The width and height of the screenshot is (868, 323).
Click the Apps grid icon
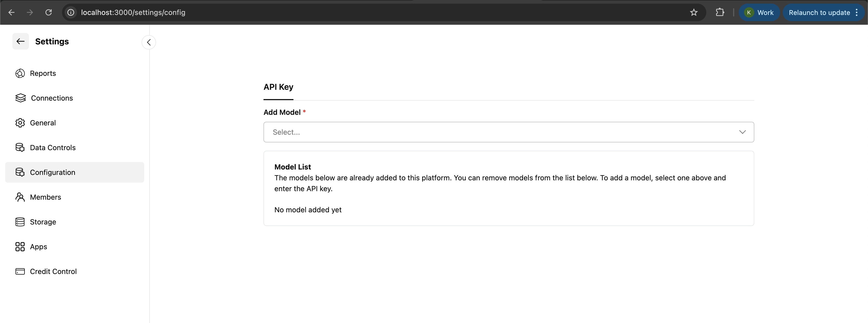point(20,247)
